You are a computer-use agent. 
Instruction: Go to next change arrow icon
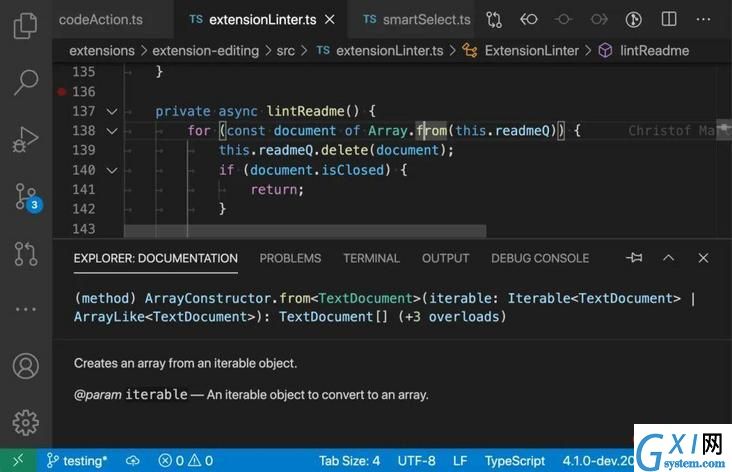pos(599,20)
